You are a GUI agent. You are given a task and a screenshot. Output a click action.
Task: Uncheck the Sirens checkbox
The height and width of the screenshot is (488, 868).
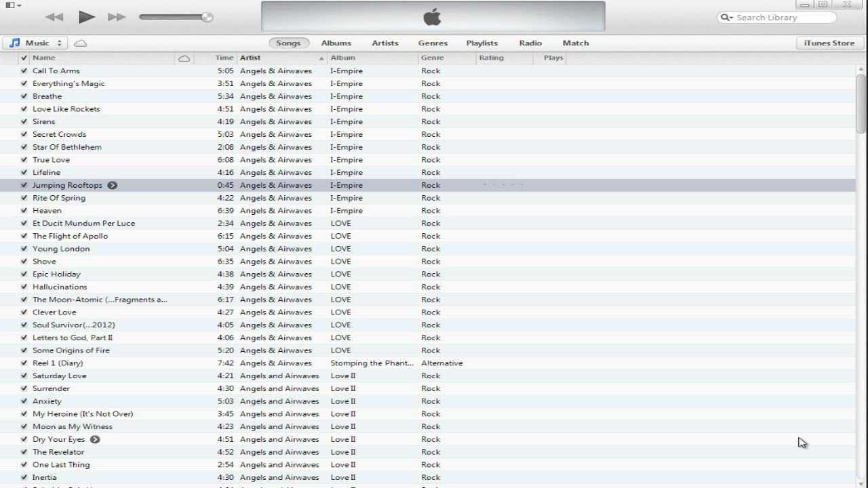point(24,121)
